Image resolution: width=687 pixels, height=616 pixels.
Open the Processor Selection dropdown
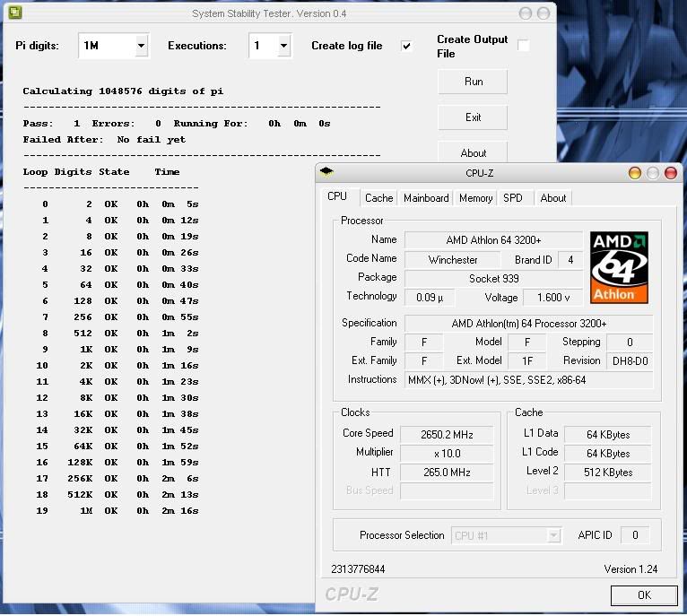point(553,535)
